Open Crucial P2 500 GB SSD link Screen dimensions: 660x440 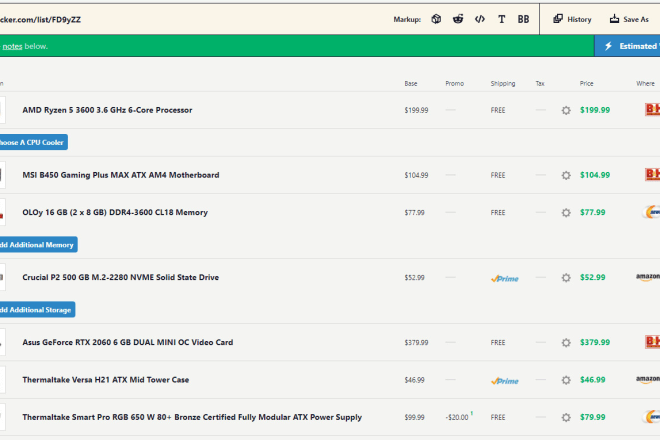121,277
